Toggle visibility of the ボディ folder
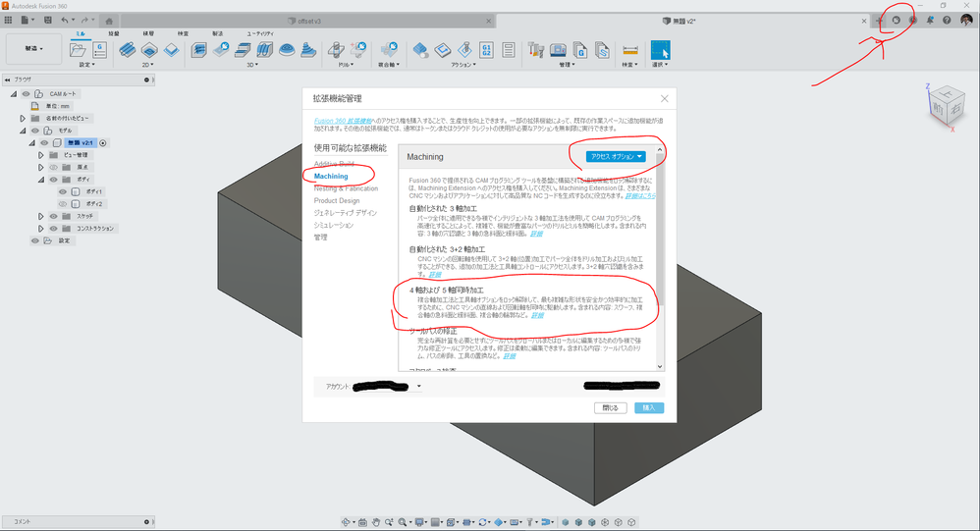Screen dimensions: 980x531 click(x=54, y=180)
